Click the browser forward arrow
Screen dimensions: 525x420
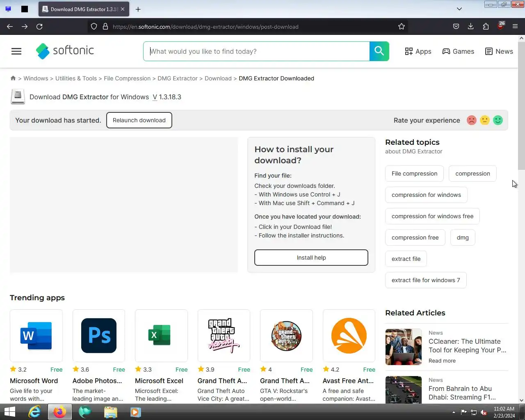pos(25,26)
